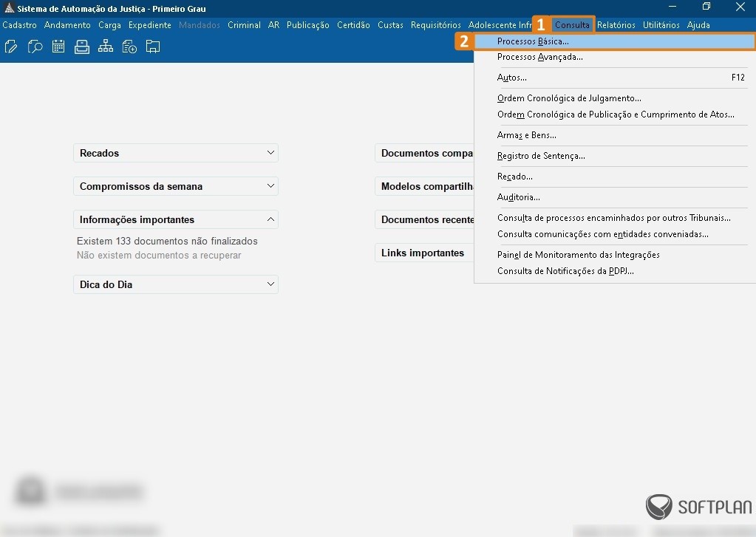Open the Ajuda menu
756x537 pixels.
tap(698, 25)
